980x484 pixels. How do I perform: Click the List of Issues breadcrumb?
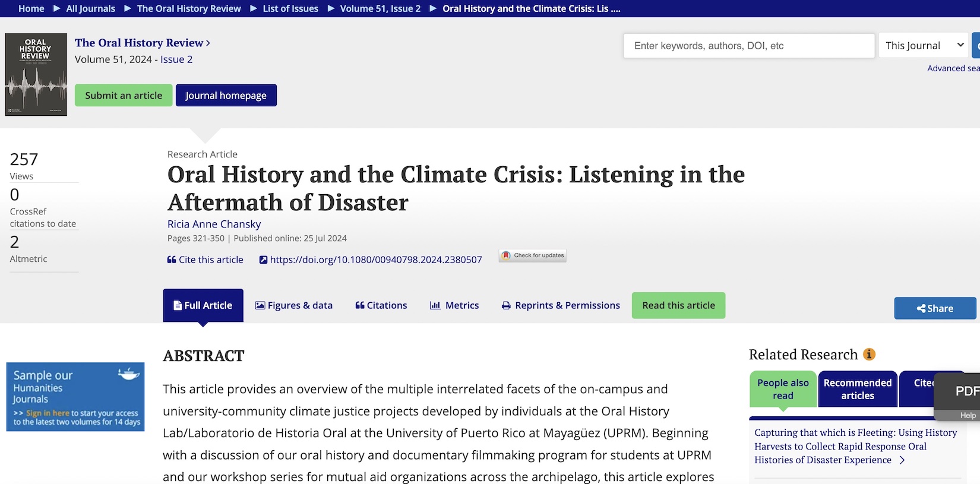click(290, 8)
